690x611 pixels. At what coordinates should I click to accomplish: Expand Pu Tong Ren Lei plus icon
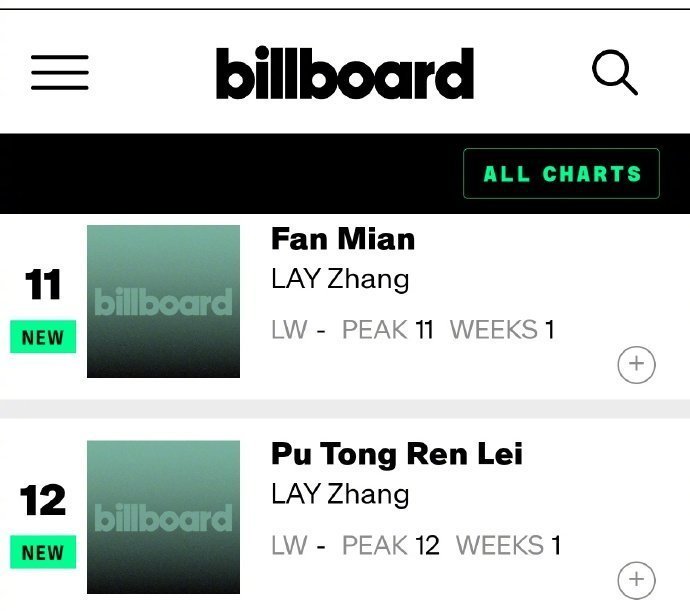point(636,580)
